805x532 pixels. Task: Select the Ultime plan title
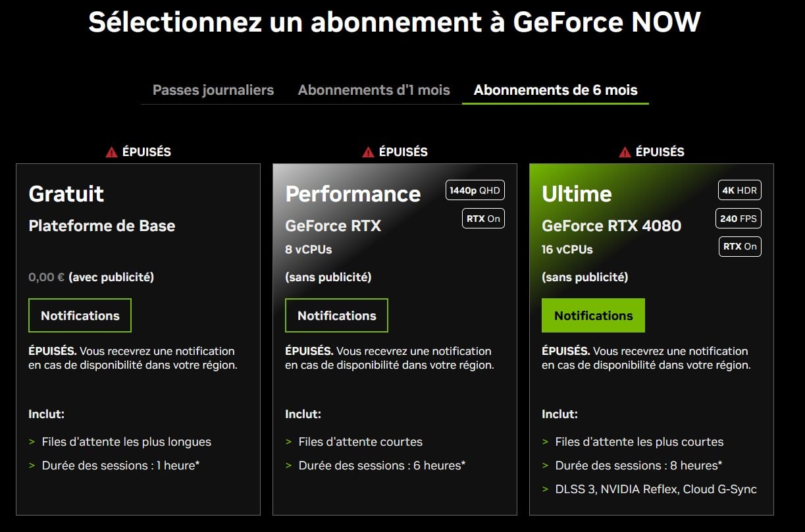577,194
